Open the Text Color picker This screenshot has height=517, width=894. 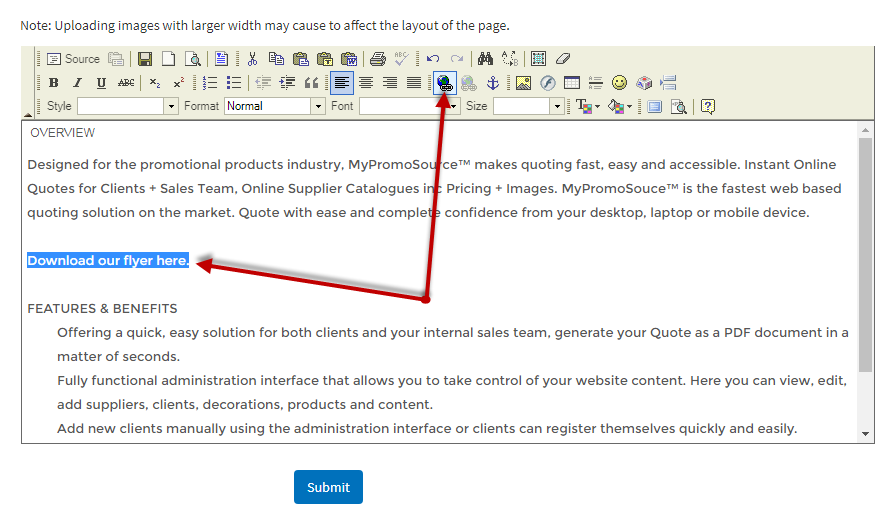(588, 106)
